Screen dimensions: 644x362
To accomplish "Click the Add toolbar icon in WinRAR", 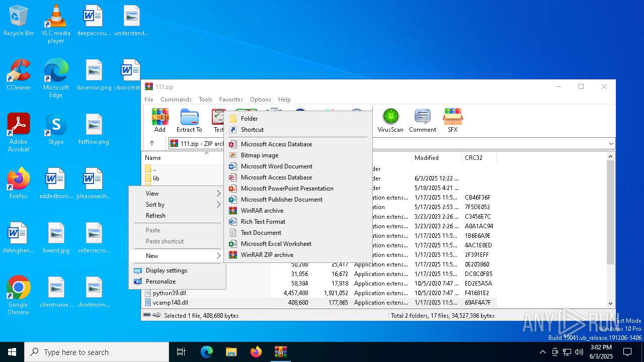I will coord(160,120).
